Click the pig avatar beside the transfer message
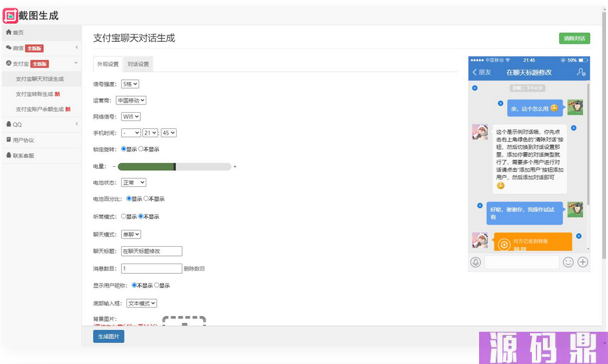 [x=480, y=240]
